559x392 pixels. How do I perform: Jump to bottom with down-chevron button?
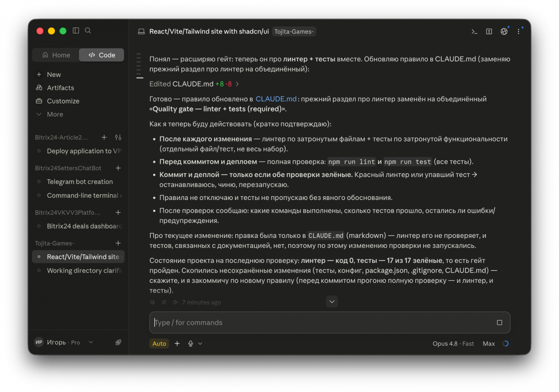(332, 302)
